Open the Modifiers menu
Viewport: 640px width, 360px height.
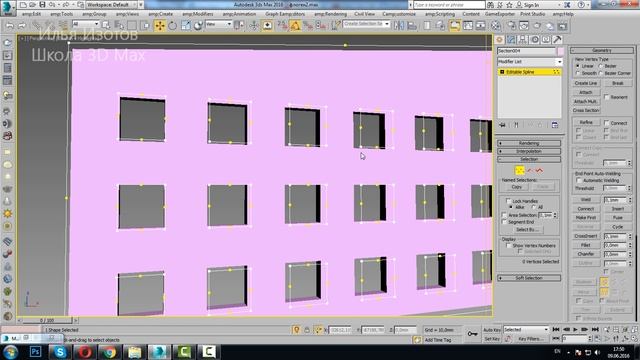(198, 14)
